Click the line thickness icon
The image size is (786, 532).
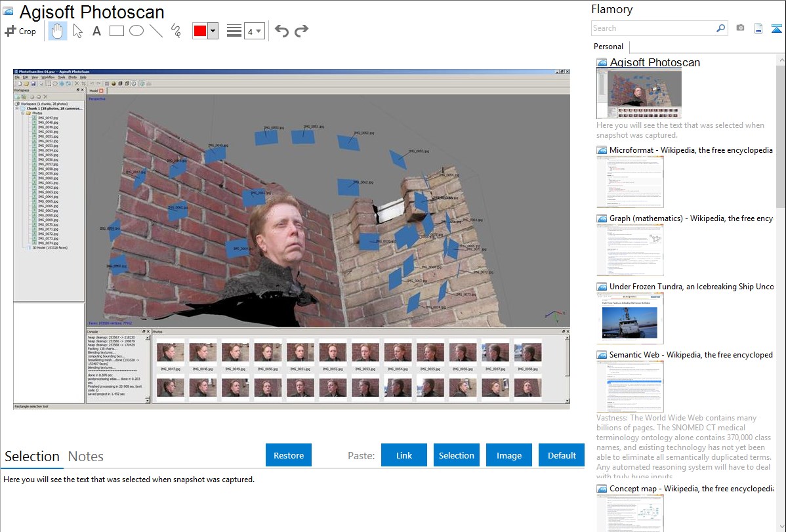234,31
